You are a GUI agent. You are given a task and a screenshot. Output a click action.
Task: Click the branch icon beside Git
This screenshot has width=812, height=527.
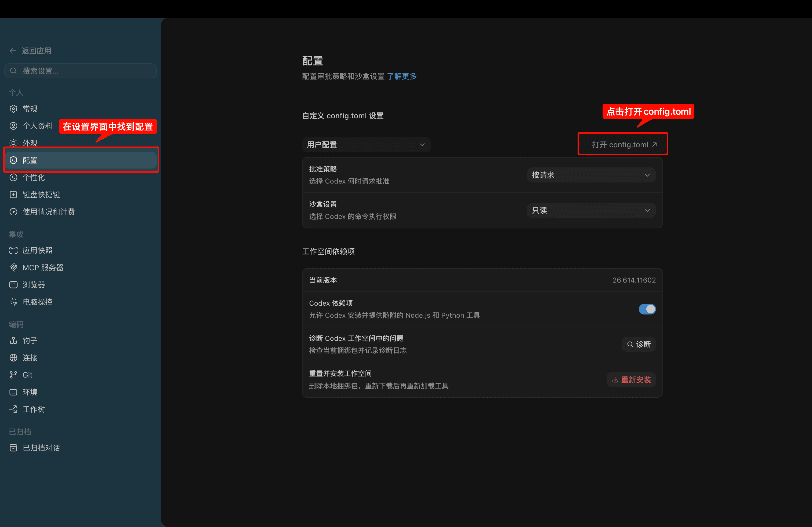[x=13, y=375]
